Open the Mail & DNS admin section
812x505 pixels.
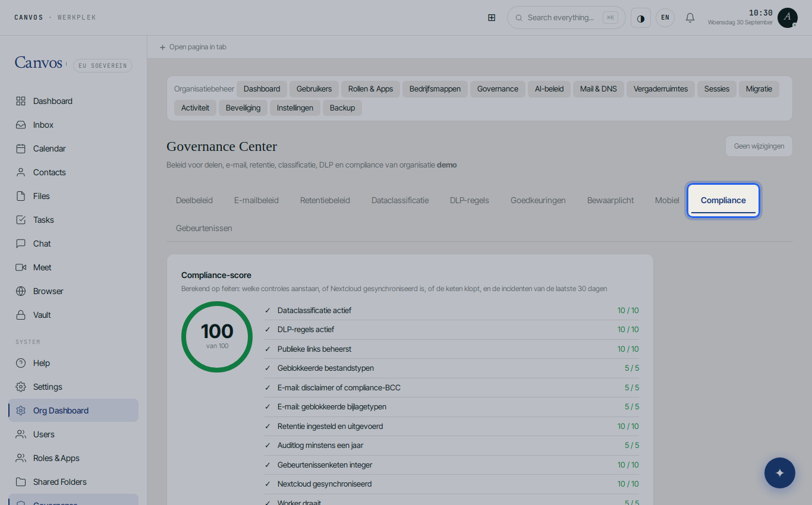[x=599, y=89]
